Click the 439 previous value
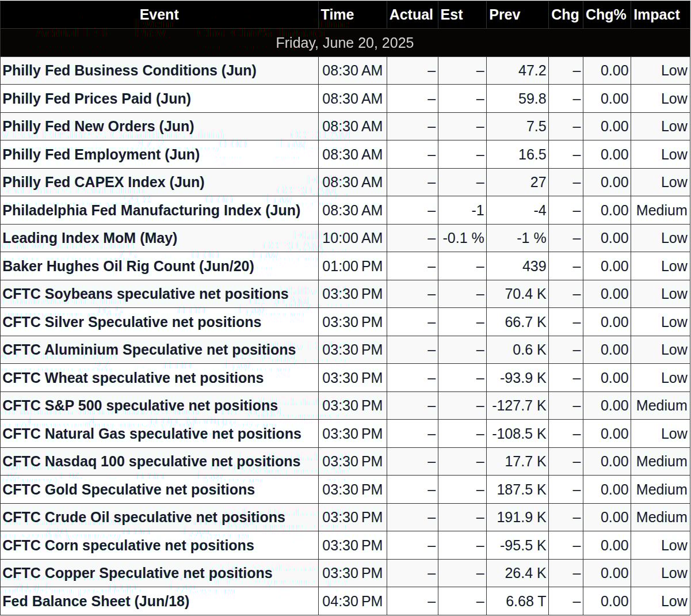 tap(535, 267)
